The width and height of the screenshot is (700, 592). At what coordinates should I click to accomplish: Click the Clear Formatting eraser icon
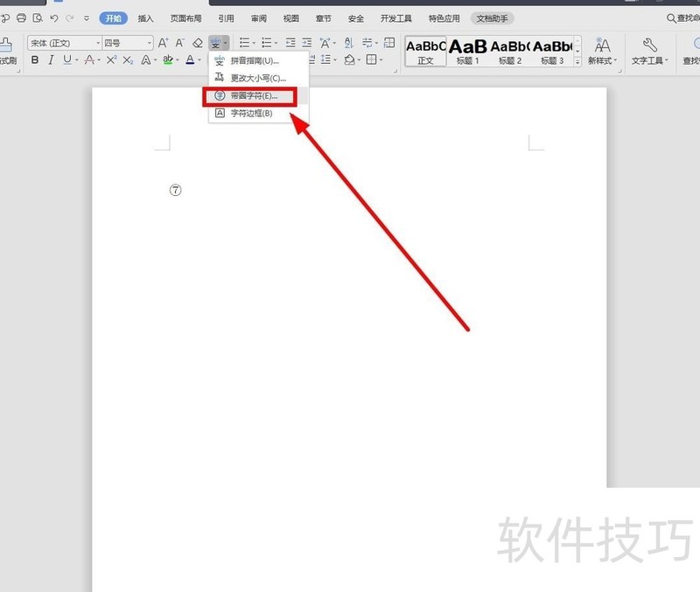pyautogui.click(x=198, y=43)
